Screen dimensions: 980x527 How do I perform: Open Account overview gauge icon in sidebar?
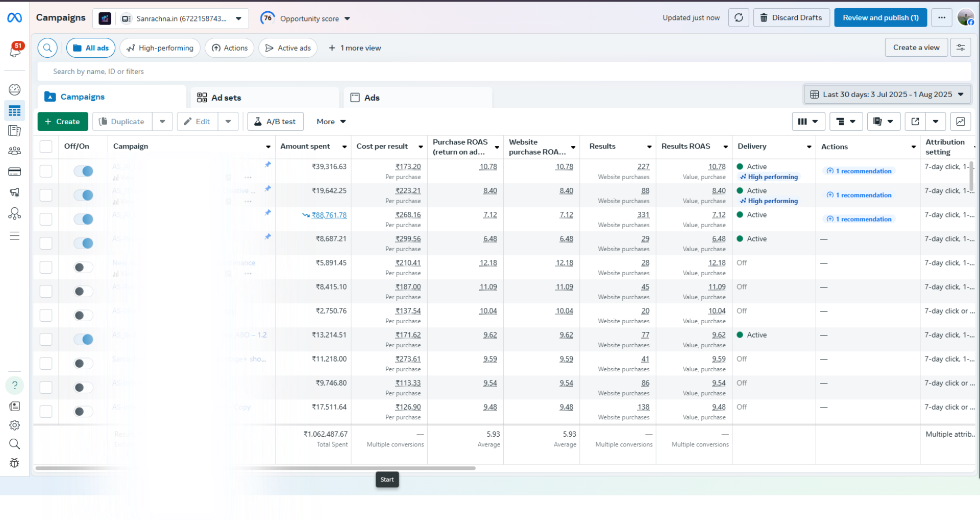[15, 89]
